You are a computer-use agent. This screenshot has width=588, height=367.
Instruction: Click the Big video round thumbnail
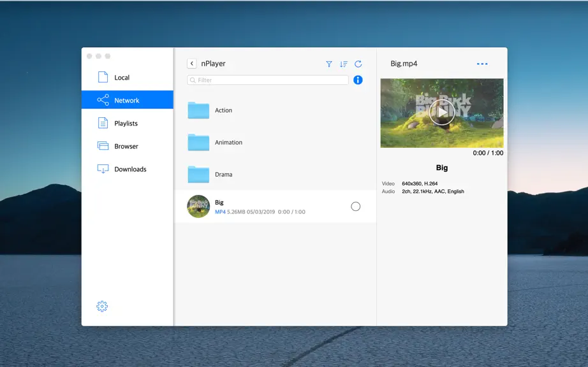coord(198,206)
